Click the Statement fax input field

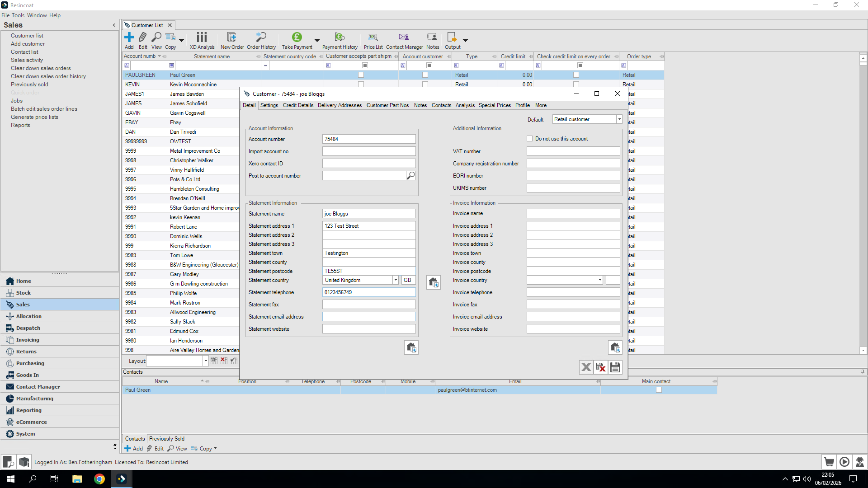(x=368, y=304)
